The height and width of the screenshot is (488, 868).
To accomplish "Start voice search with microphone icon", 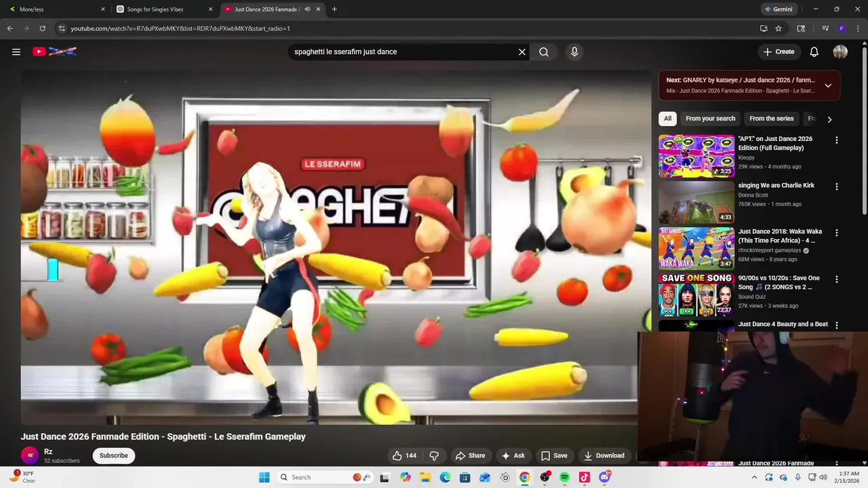I will [574, 52].
